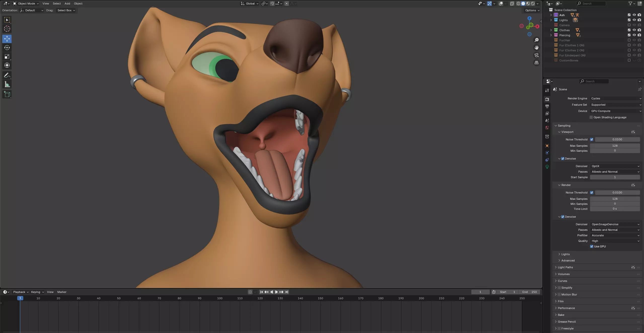Open the Render Engine dropdown
The height and width of the screenshot is (333, 644).
coord(616,98)
